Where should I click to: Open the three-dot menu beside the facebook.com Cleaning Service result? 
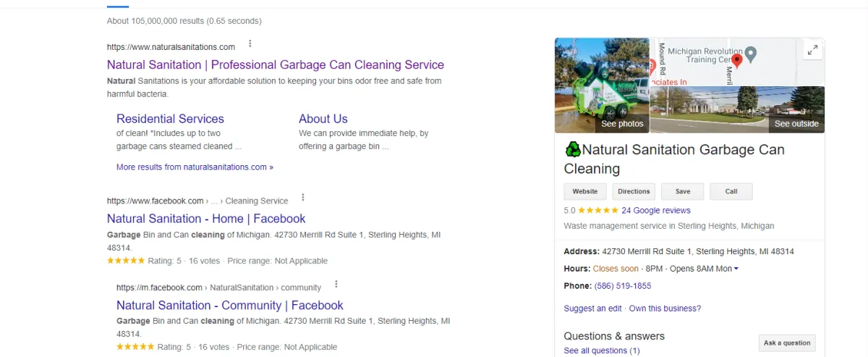[303, 198]
